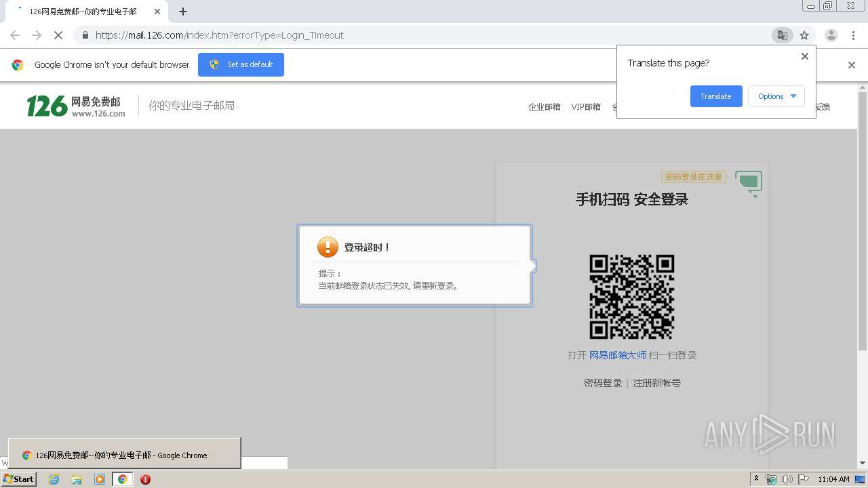The height and width of the screenshot is (488, 868).
Task: Click the orange warning icon in dialog
Action: coord(328,247)
